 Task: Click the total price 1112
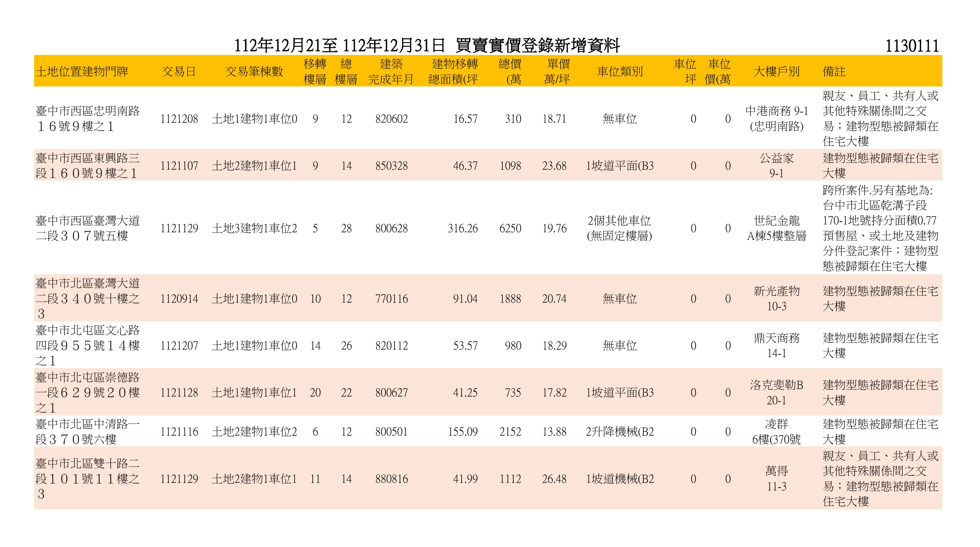point(510,479)
